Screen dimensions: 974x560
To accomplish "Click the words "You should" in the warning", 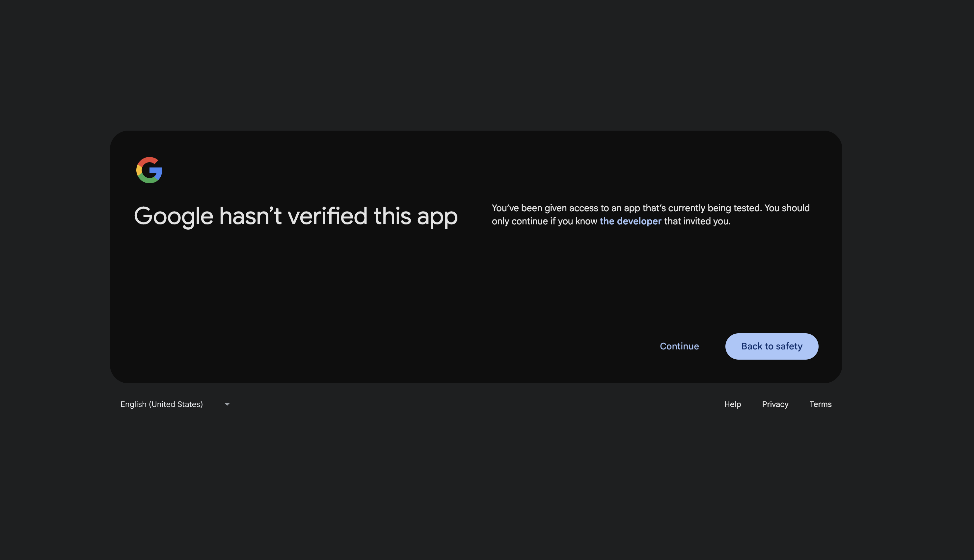I will click(x=787, y=208).
